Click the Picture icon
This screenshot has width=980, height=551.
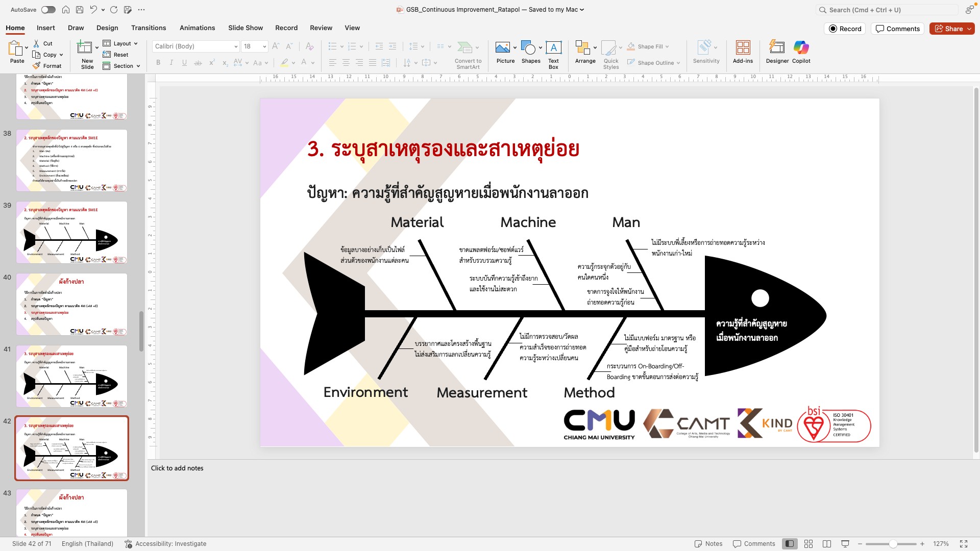(503, 48)
